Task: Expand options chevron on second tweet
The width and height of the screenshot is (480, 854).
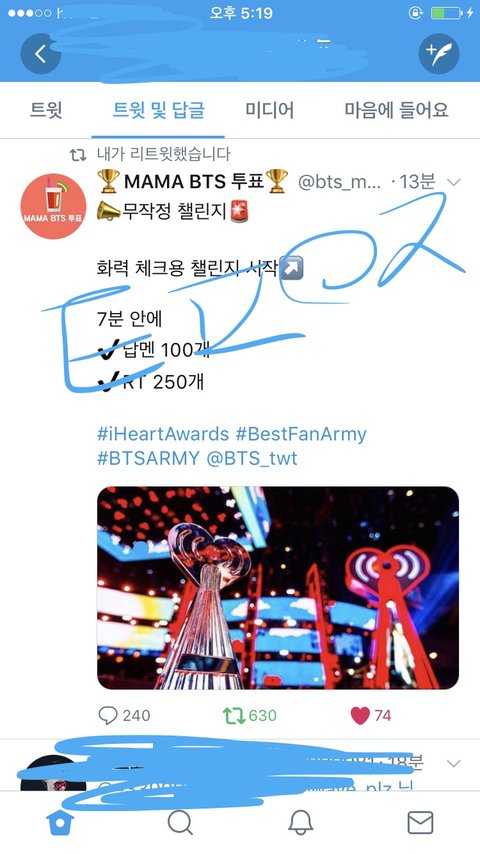Action: 453,764
